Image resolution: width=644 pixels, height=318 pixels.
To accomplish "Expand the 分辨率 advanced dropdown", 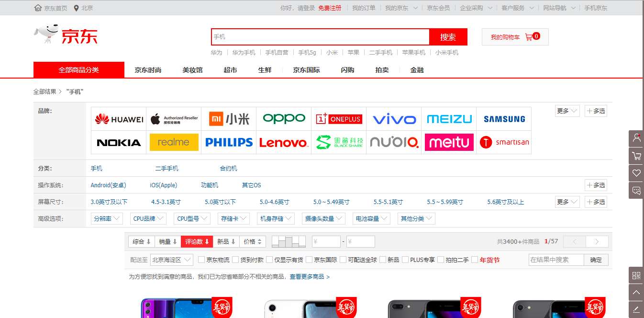I will click(107, 219).
